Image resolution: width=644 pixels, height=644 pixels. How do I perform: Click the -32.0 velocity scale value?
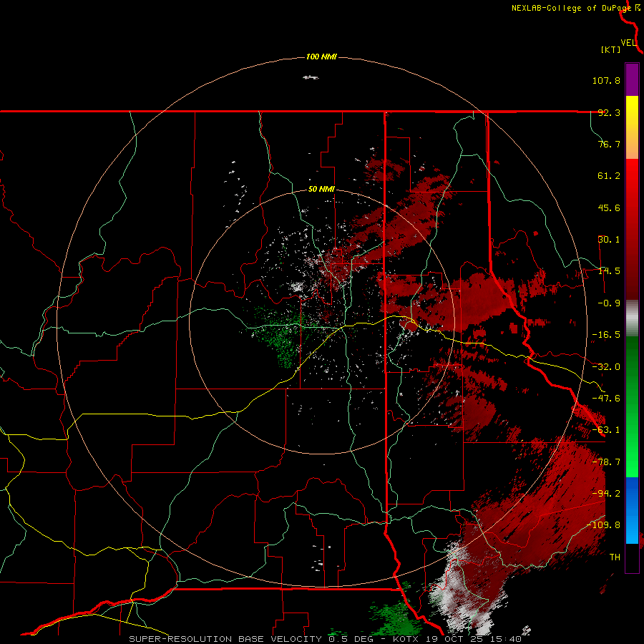click(606, 367)
